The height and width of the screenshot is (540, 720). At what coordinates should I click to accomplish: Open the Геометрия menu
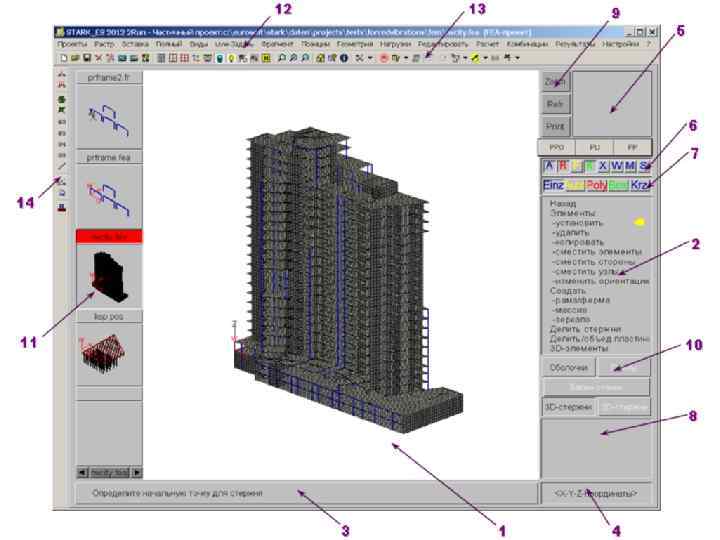pos(355,44)
